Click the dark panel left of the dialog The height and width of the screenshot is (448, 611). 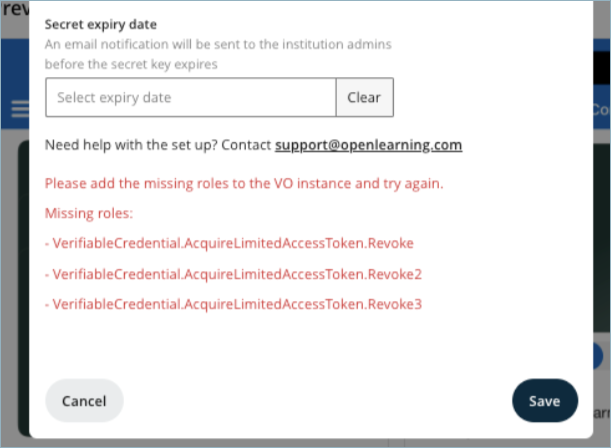[x=22, y=300]
